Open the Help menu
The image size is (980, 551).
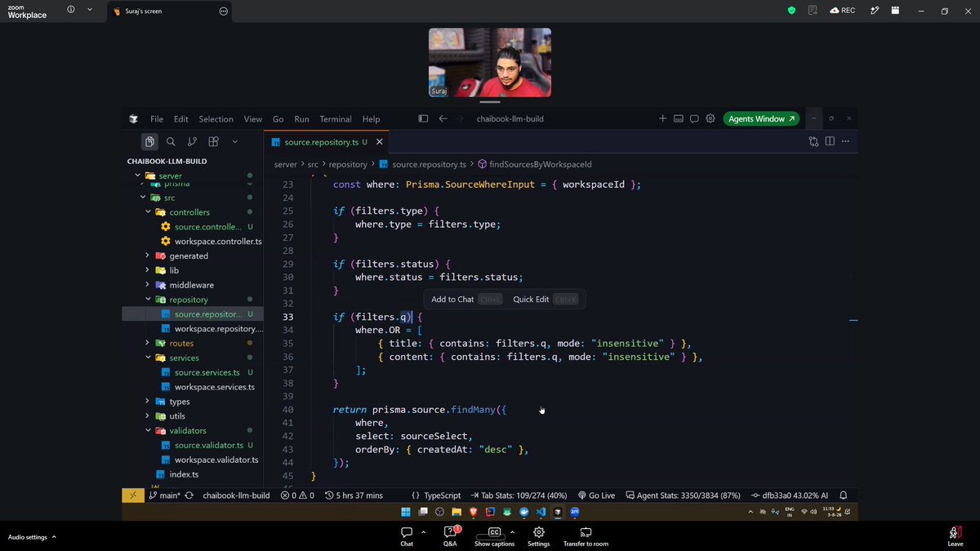click(371, 118)
